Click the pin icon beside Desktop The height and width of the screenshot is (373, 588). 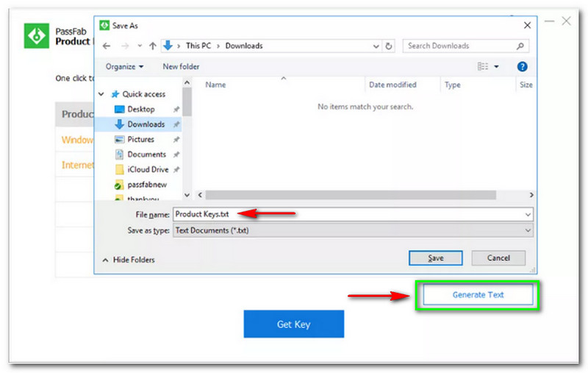[176, 109]
